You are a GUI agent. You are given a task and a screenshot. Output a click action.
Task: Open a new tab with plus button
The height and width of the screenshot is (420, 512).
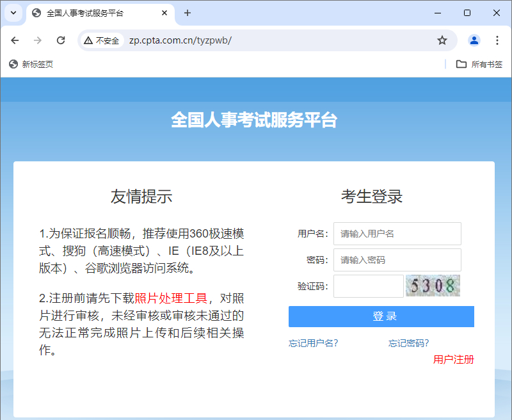pyautogui.click(x=188, y=13)
